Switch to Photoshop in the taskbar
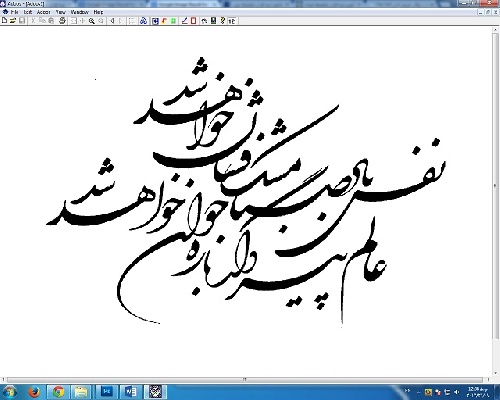The image size is (500, 400). pyautogui.click(x=107, y=392)
